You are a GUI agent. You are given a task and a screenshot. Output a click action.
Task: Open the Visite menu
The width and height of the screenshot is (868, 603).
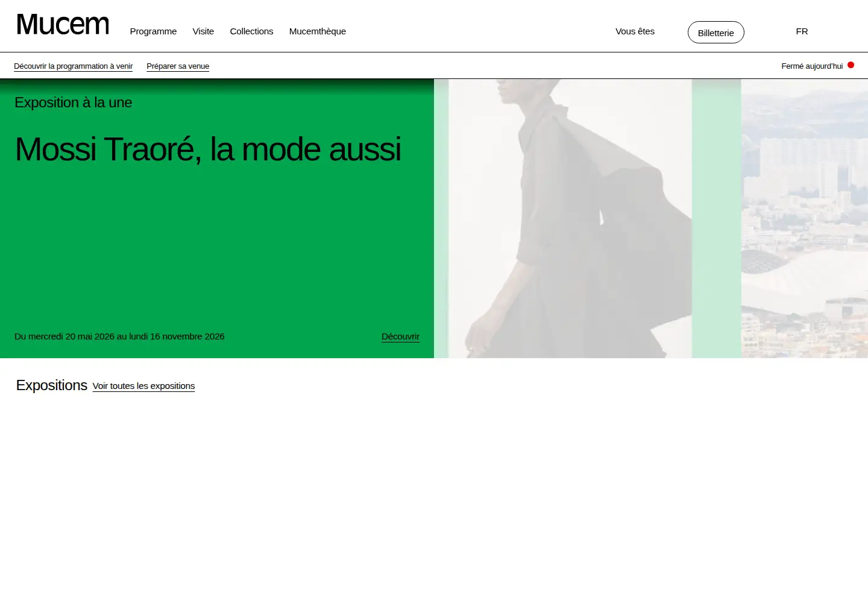203,31
